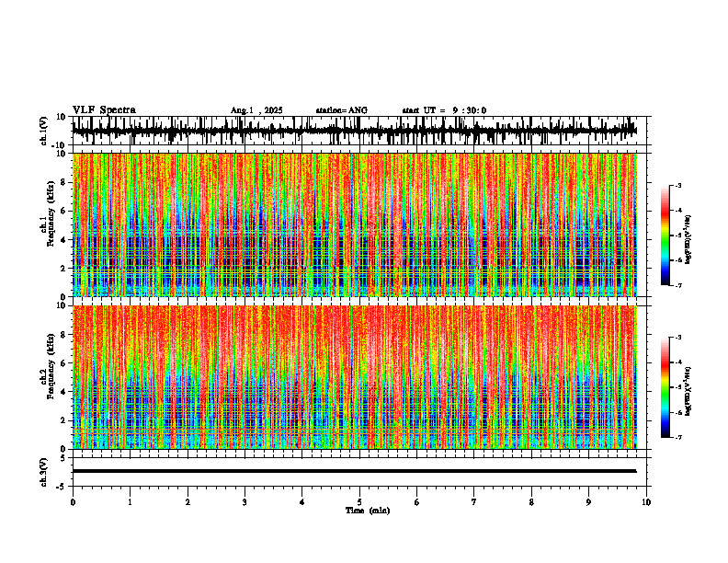
Task: Click the ch.1 spectrogram color scale bar
Action: 665,236
